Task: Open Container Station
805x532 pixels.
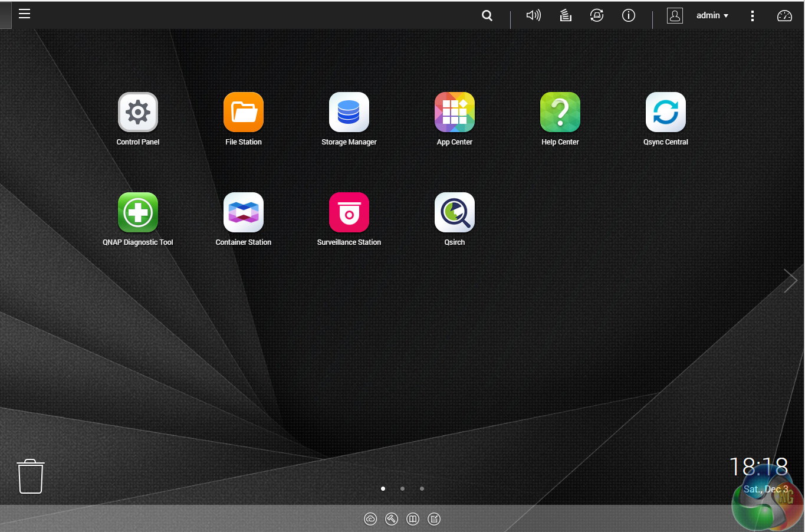Action: coord(244,212)
